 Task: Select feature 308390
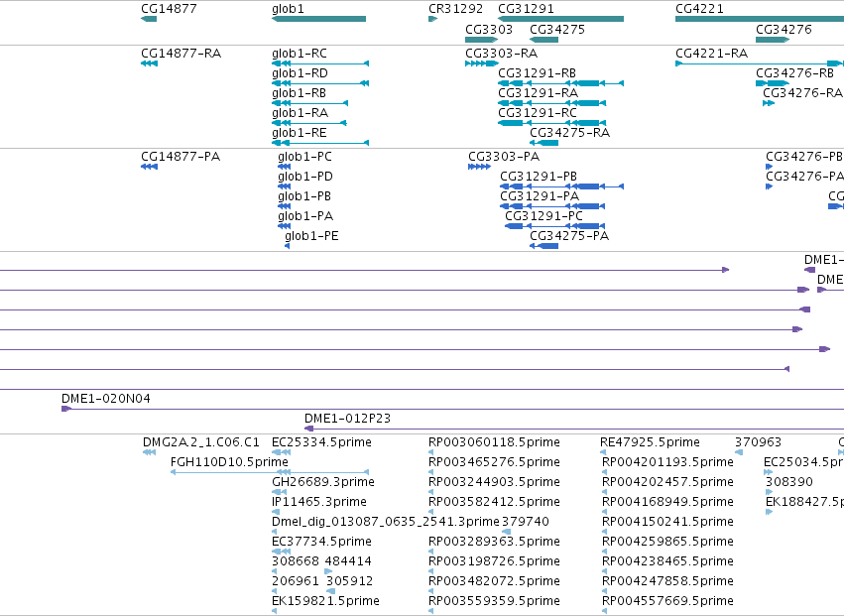(789, 482)
